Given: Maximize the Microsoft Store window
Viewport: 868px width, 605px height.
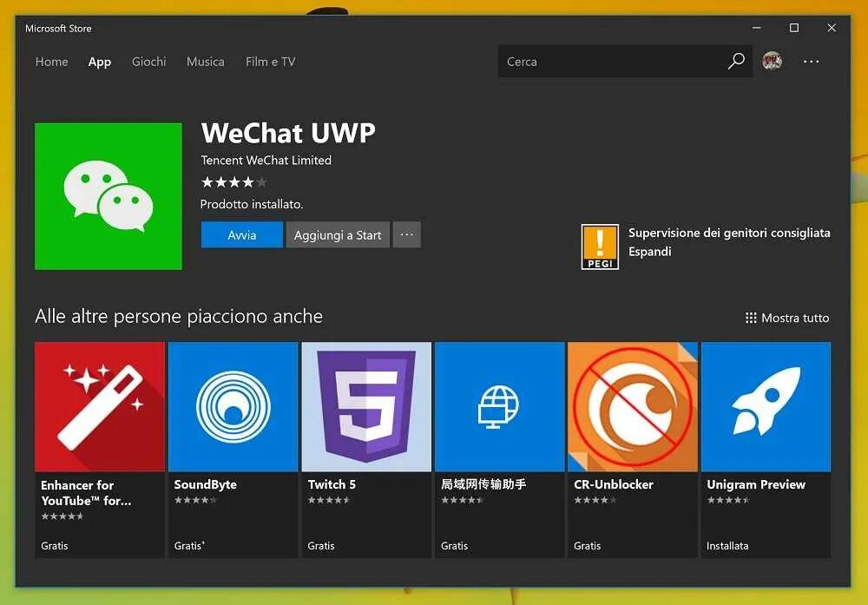Looking at the screenshot, I should pos(794,28).
